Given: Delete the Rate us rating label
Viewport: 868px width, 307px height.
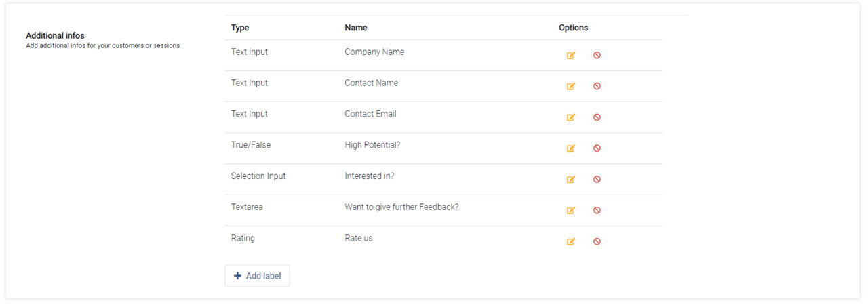Looking at the screenshot, I should [x=597, y=242].
